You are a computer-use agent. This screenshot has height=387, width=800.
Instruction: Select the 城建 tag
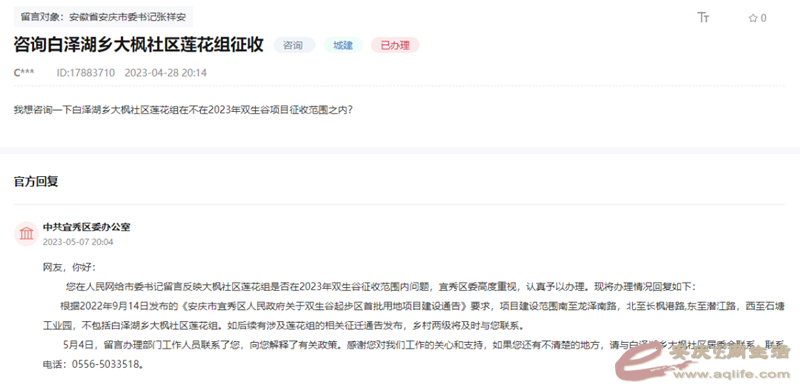point(343,45)
